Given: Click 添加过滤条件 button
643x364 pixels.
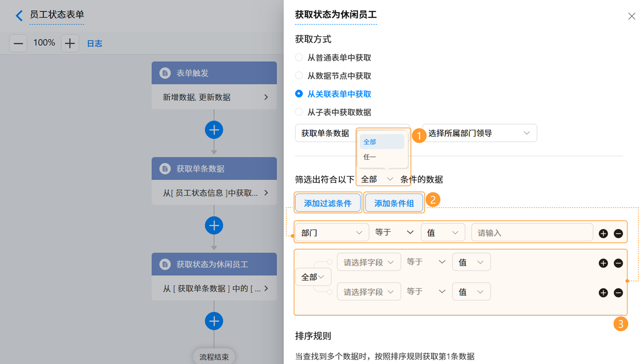Looking at the screenshot, I should (x=328, y=203).
